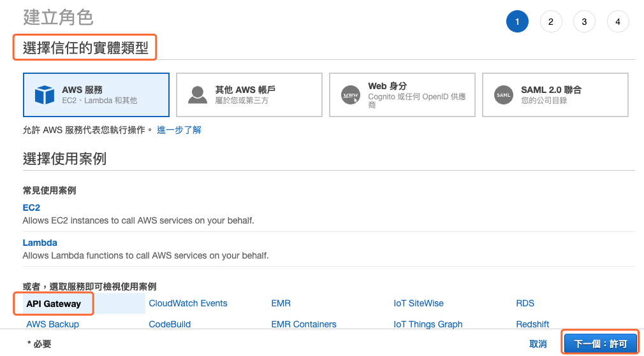Select the API Gateway service
Image resolution: width=644 pixels, height=356 pixels.
(54, 304)
